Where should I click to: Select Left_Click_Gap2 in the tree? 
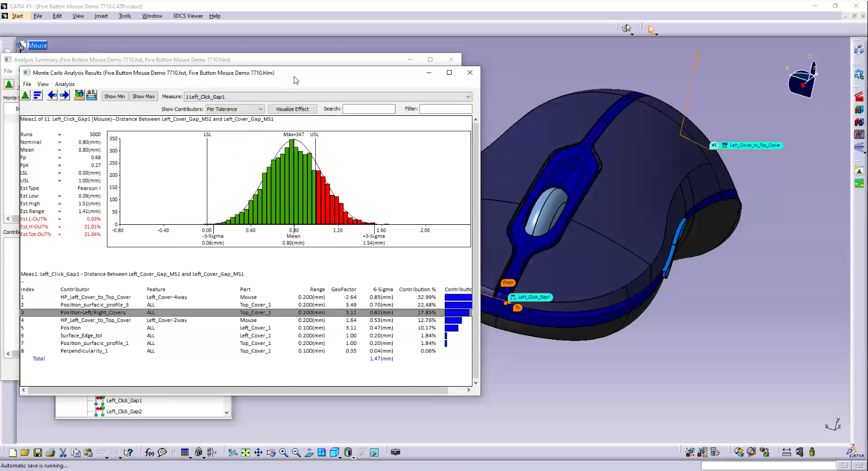(x=124, y=412)
